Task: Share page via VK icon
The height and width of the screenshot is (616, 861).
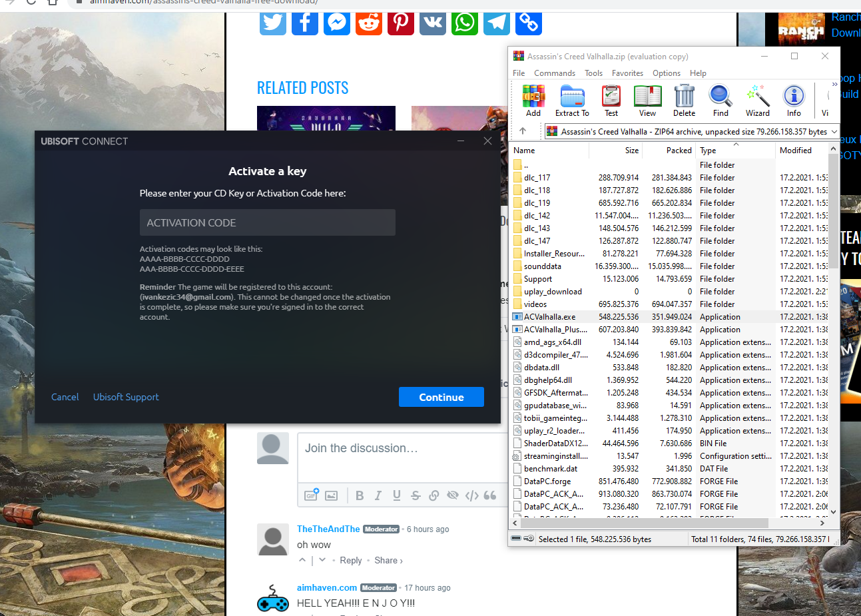Action: (433, 22)
